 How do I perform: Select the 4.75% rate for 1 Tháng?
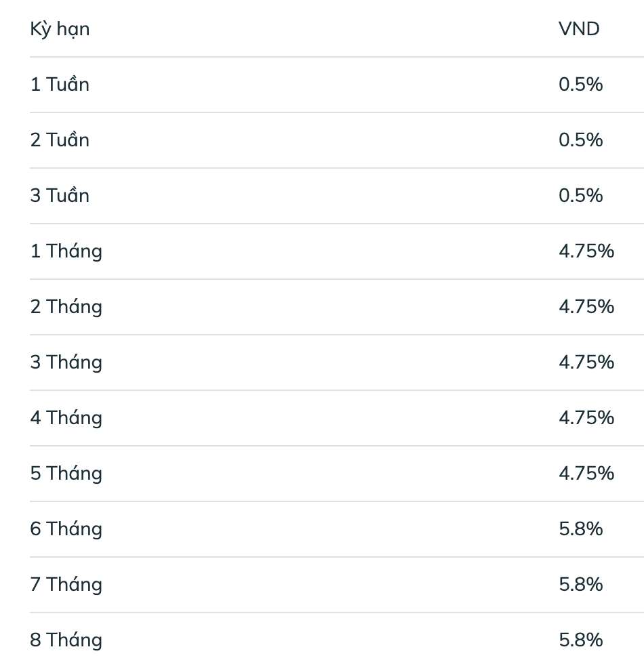click(x=586, y=251)
